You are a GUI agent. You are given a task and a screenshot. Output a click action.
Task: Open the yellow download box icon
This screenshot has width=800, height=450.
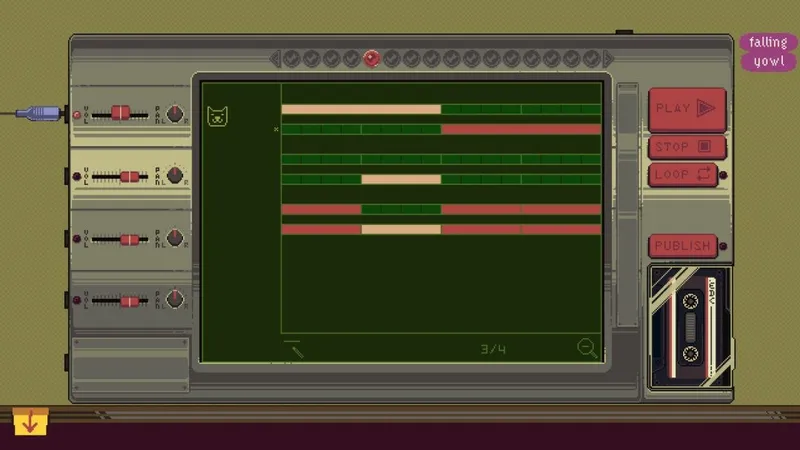click(31, 421)
